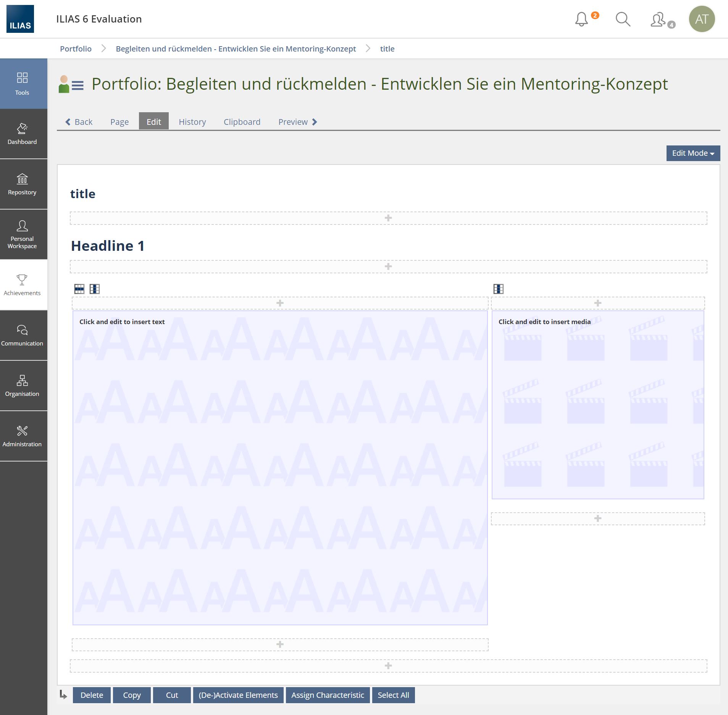Open Dashboard from the sidebar
This screenshot has width=728, height=715.
pos(22,134)
